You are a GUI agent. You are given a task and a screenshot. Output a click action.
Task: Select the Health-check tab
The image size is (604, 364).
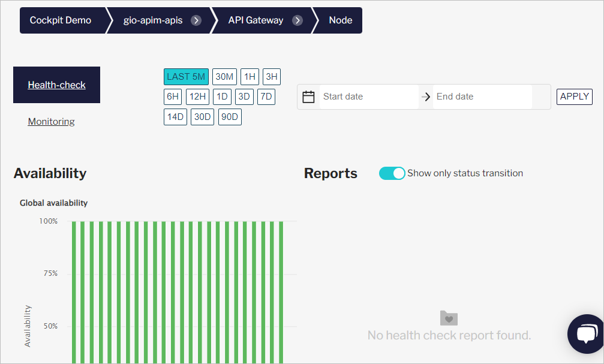tap(56, 85)
